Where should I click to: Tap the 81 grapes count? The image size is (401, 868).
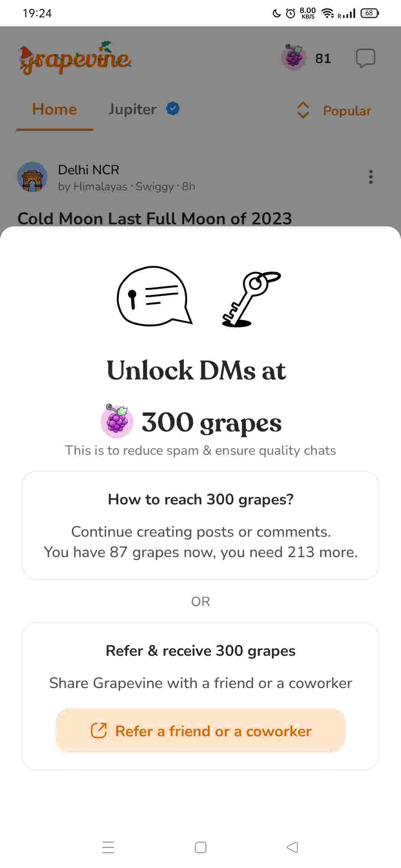[323, 58]
